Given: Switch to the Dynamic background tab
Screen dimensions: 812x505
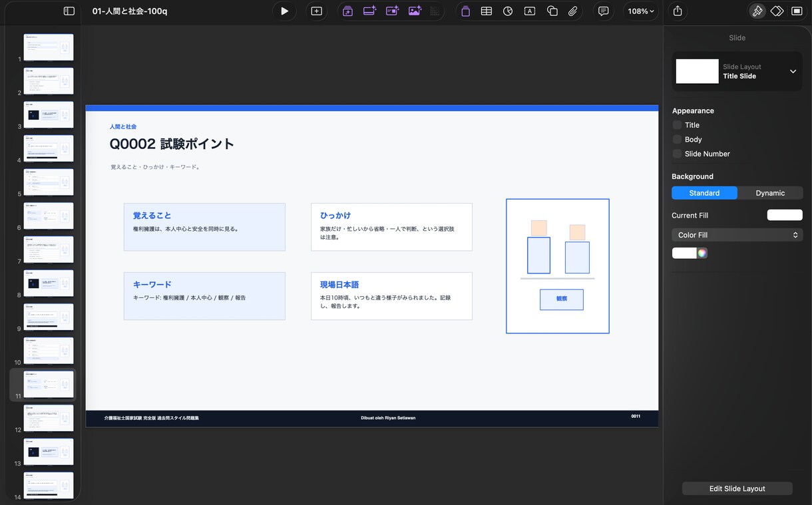Looking at the screenshot, I should tap(770, 193).
